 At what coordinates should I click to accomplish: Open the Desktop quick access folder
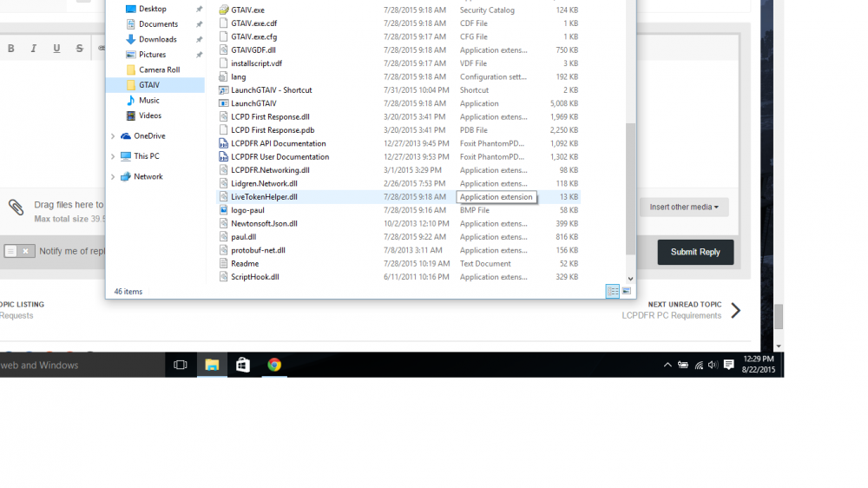click(x=152, y=9)
